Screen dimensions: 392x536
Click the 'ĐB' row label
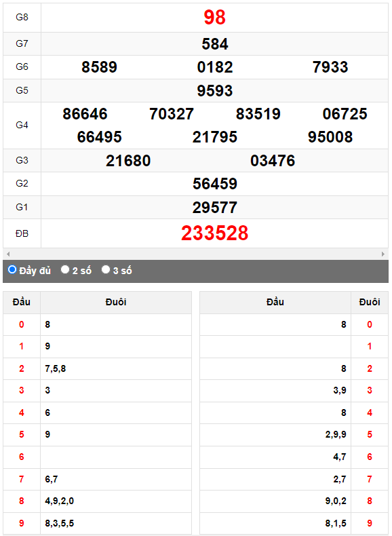(22, 234)
